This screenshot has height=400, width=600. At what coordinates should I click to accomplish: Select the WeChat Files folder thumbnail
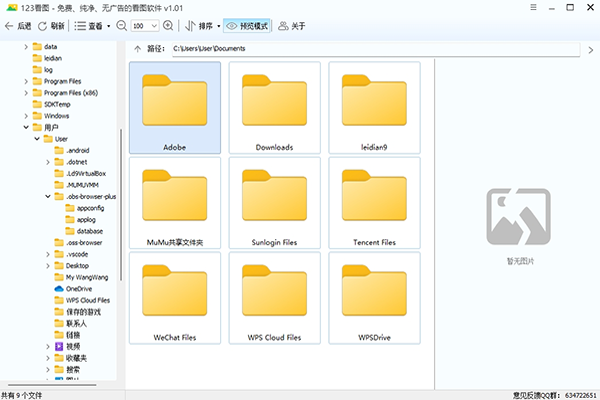(x=175, y=298)
